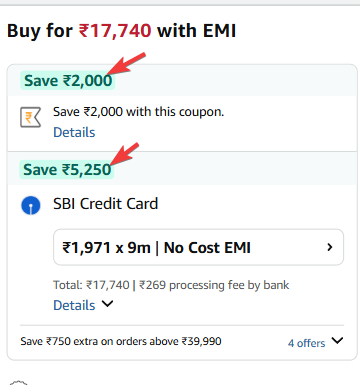Click the SBI Credit Card label
This screenshot has width=360, height=385.
[x=106, y=204]
